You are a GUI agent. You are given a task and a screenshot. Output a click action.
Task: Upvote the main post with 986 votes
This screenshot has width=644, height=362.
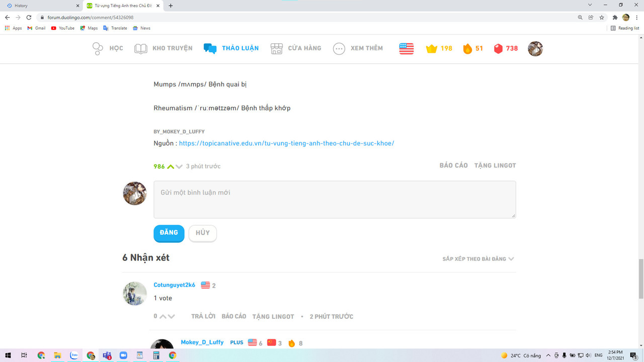point(171,166)
